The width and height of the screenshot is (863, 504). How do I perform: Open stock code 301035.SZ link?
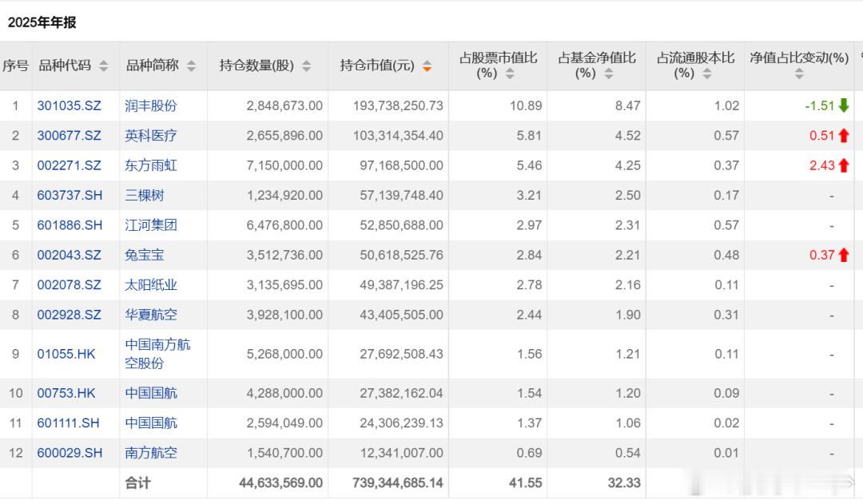pos(70,105)
